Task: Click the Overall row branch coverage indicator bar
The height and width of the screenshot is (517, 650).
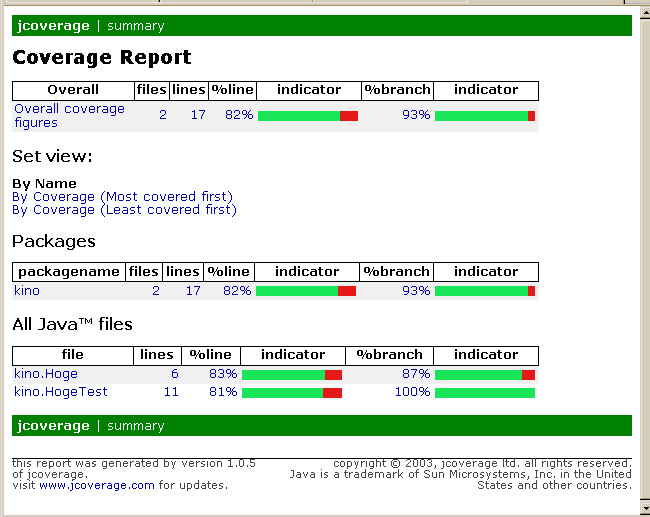Action: tap(485, 116)
